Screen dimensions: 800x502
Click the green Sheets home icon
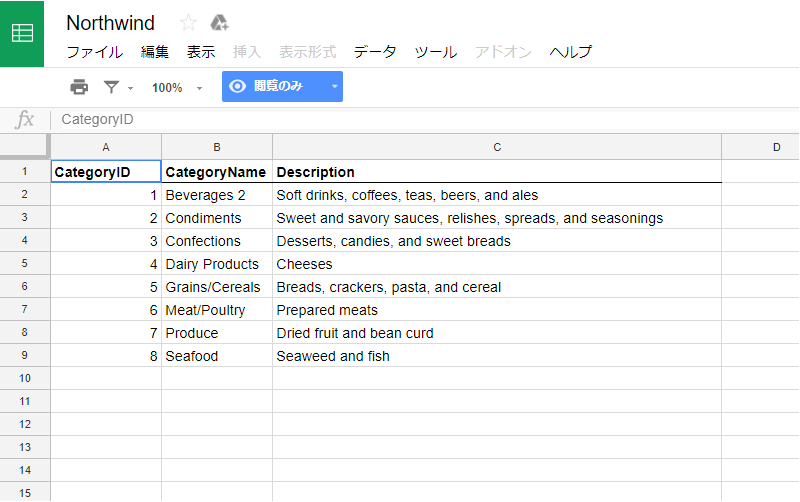pyautogui.click(x=22, y=33)
